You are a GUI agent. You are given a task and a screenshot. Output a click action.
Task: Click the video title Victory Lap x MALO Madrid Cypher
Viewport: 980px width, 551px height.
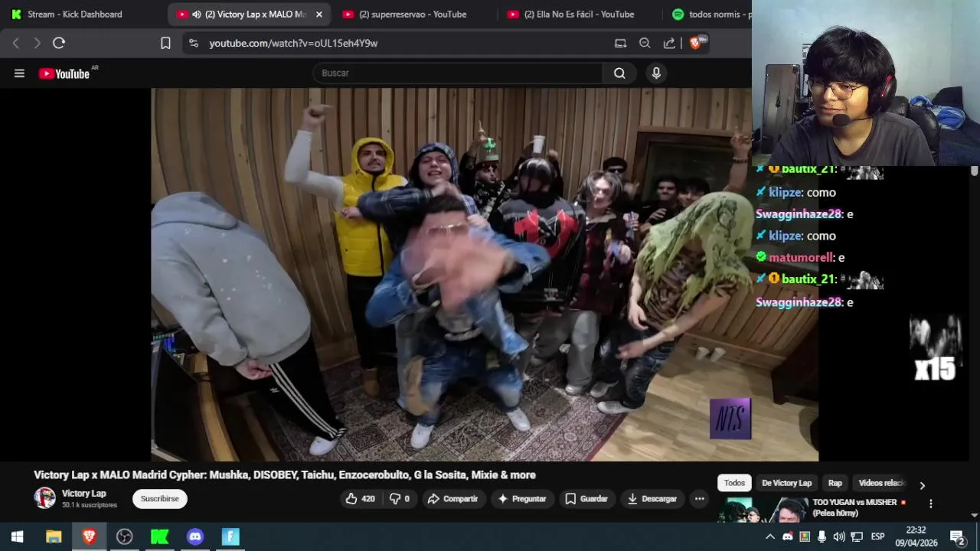(x=285, y=475)
